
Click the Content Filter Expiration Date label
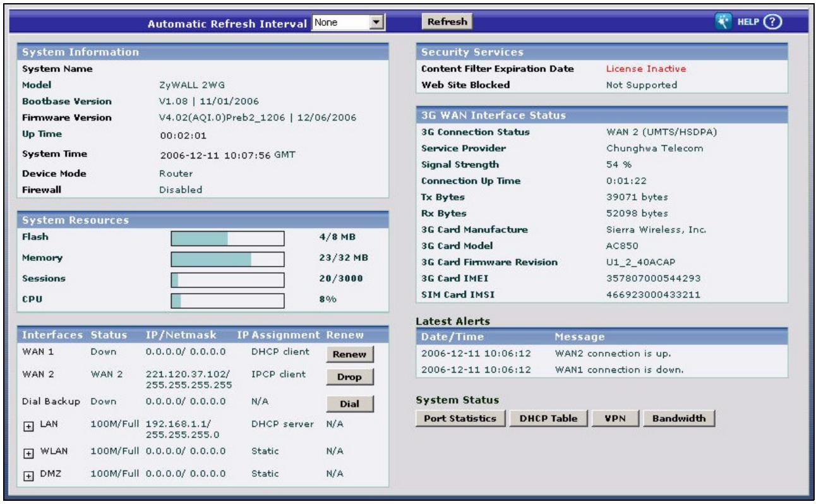click(x=497, y=68)
